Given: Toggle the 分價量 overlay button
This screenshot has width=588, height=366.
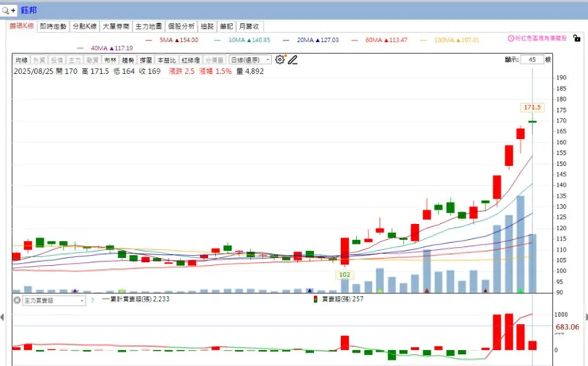Looking at the screenshot, I should click(x=214, y=60).
